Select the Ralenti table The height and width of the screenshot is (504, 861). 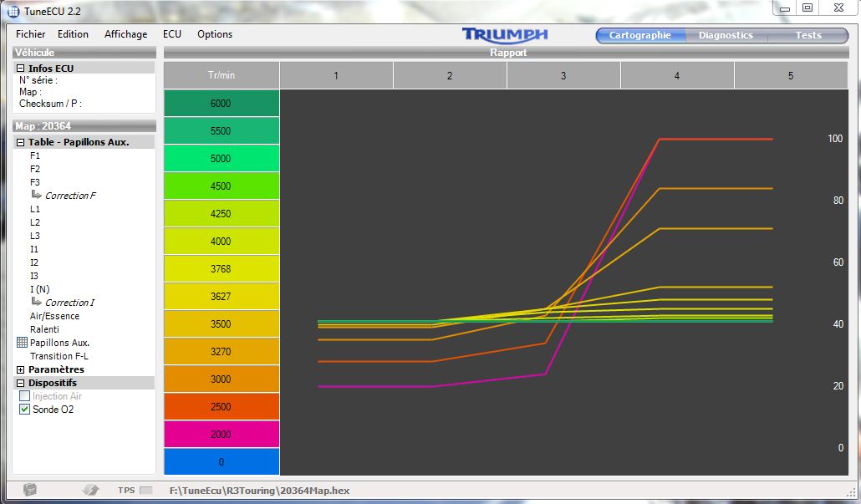point(44,329)
